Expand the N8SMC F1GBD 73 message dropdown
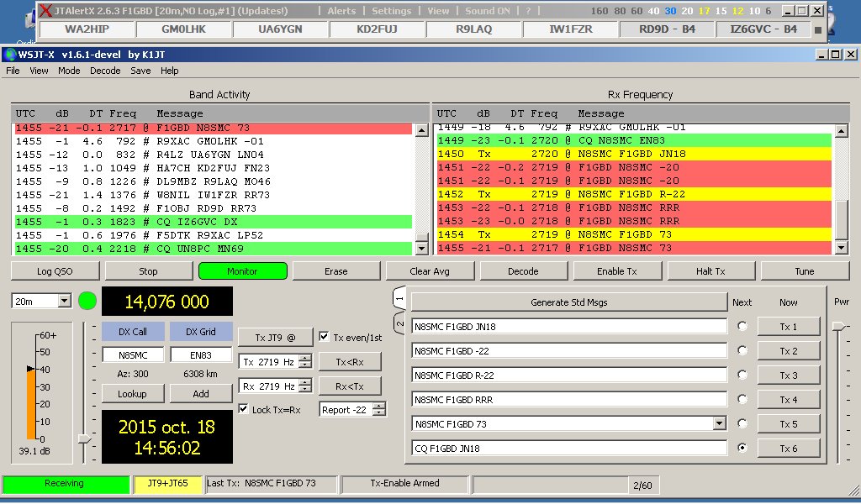Image resolution: width=861 pixels, height=504 pixels. tap(720, 423)
